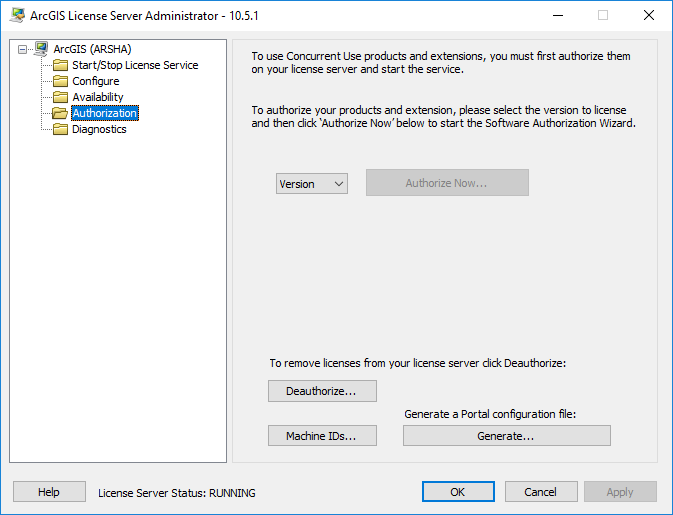Image resolution: width=673 pixels, height=515 pixels.
Task: Close the License Server Administrator window
Action: pos(649,15)
